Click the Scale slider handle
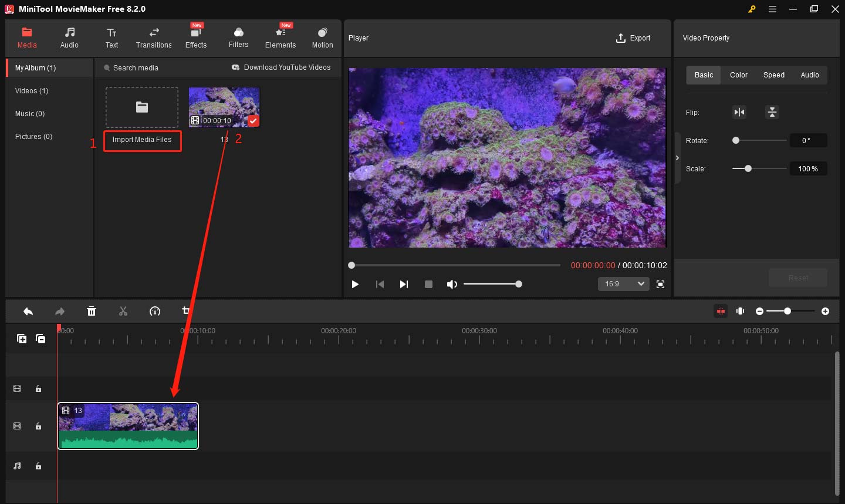This screenshot has width=845, height=504. pyautogui.click(x=748, y=168)
